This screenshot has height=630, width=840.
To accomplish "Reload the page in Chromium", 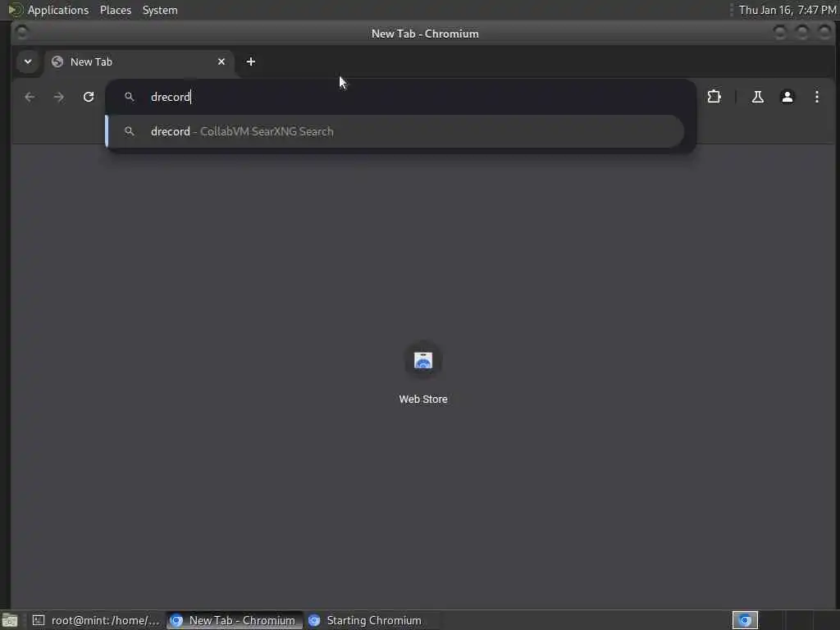I will click(x=89, y=97).
